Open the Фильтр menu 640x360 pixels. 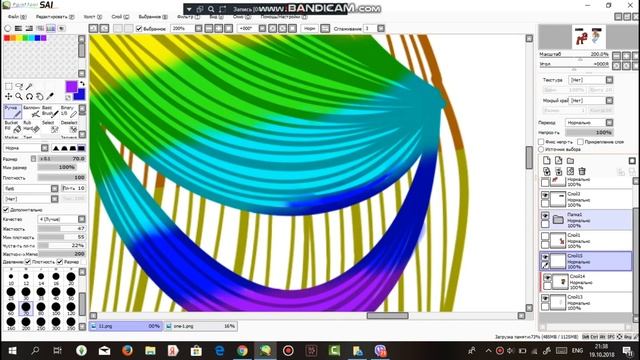[188, 17]
